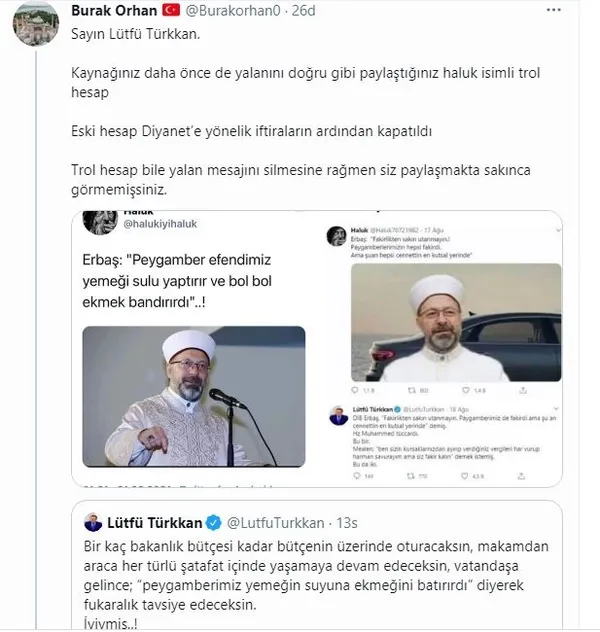Click the like icon on embedded Lütfü Türkkan tweet
The image size is (600, 632).
click(x=465, y=476)
